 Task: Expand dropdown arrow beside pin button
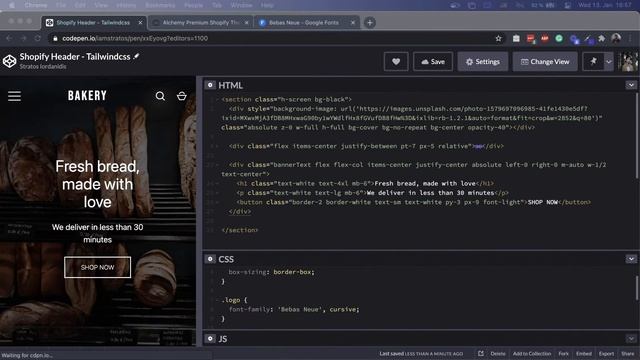click(609, 62)
